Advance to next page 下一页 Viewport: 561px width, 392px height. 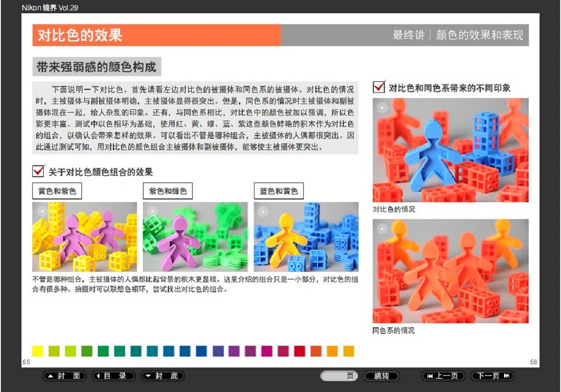pyautogui.click(x=492, y=376)
